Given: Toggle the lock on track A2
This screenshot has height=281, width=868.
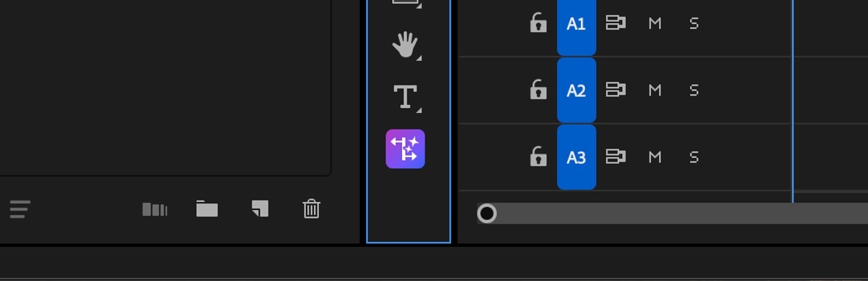Looking at the screenshot, I should pyautogui.click(x=537, y=90).
